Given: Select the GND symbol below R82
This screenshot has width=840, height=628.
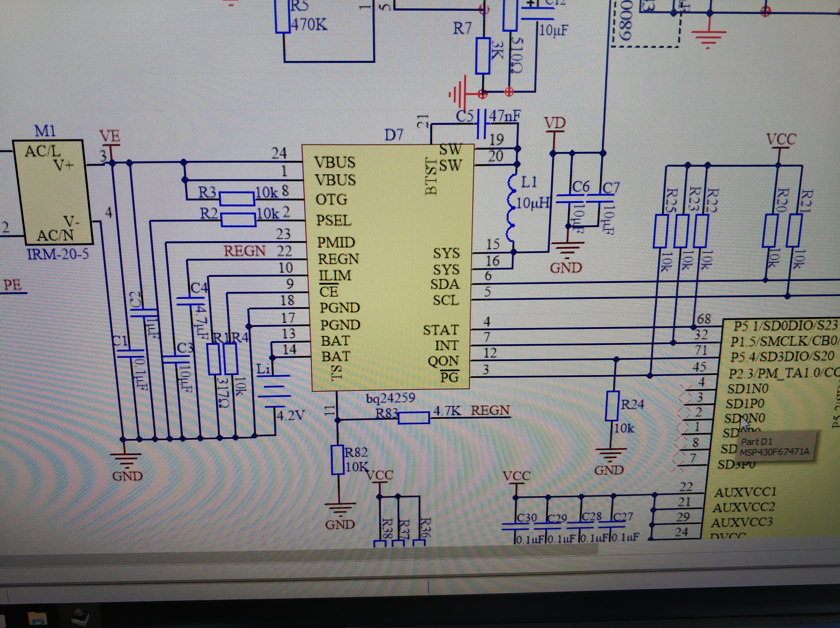Looking at the screenshot, I should (340, 508).
